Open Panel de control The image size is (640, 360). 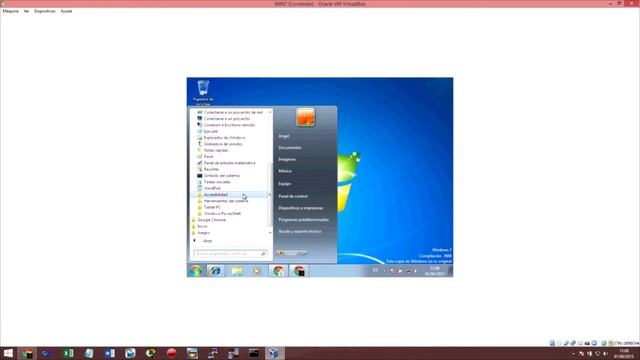click(x=293, y=196)
